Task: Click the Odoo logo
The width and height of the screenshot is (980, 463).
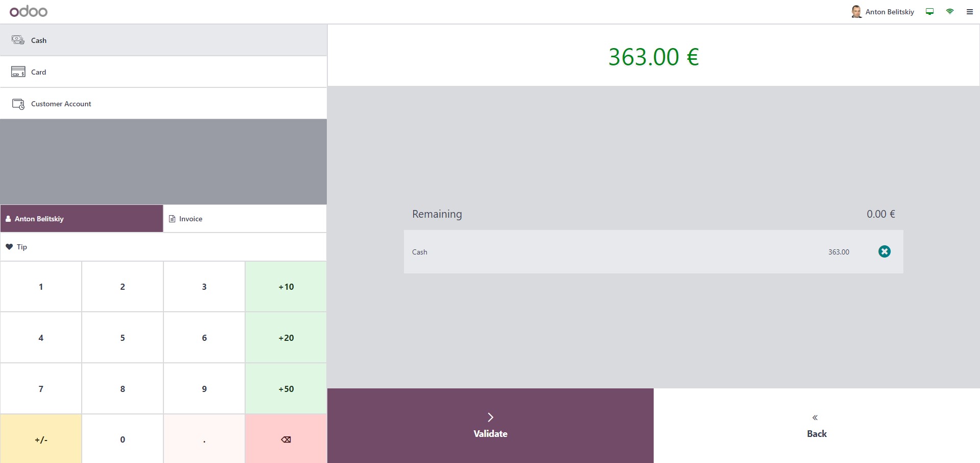Action: pos(29,11)
